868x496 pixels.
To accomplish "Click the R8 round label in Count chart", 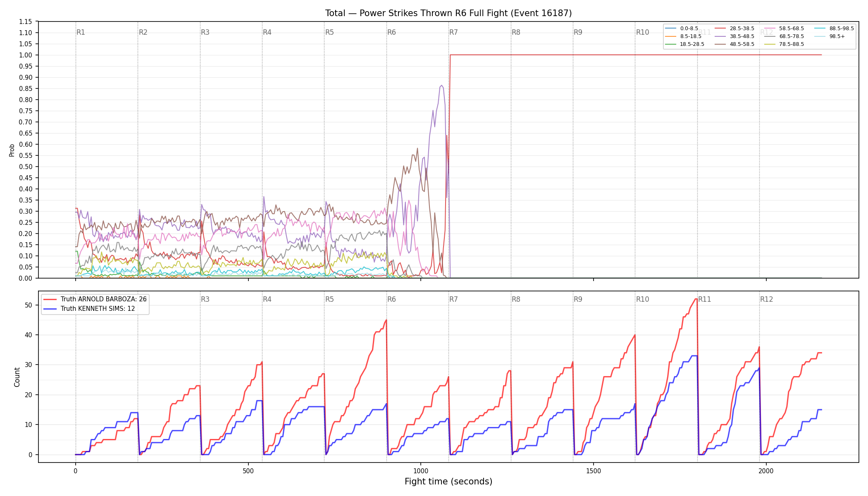I will pos(516,299).
